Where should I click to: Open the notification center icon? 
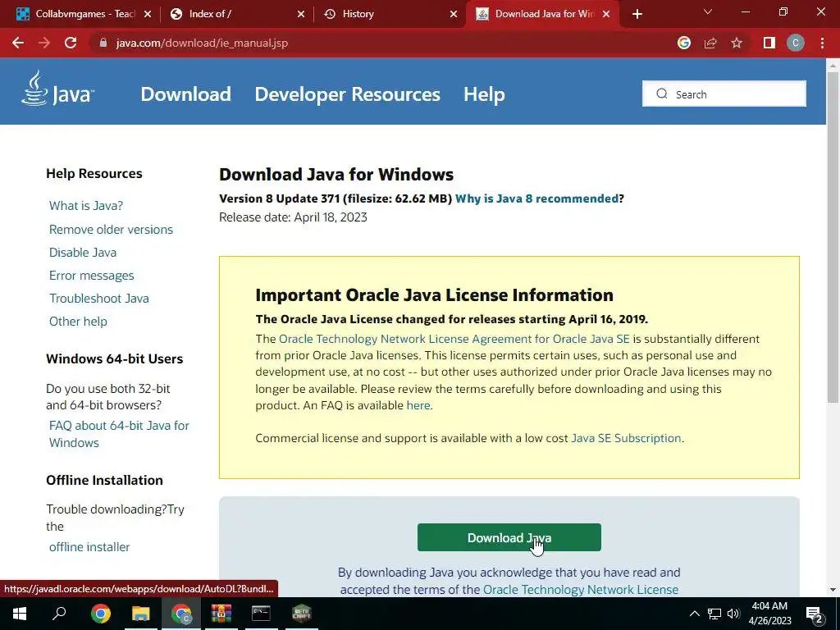[x=815, y=614]
